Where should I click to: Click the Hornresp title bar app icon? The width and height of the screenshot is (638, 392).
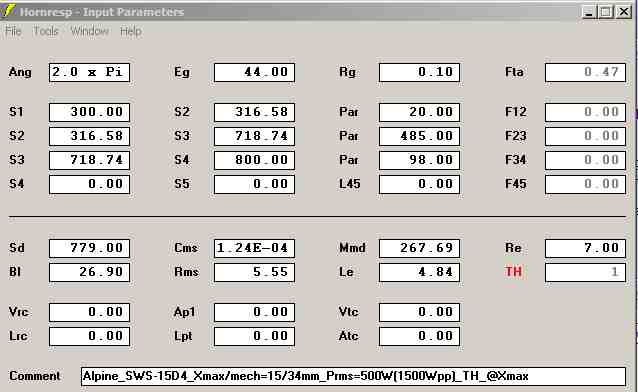8,11
